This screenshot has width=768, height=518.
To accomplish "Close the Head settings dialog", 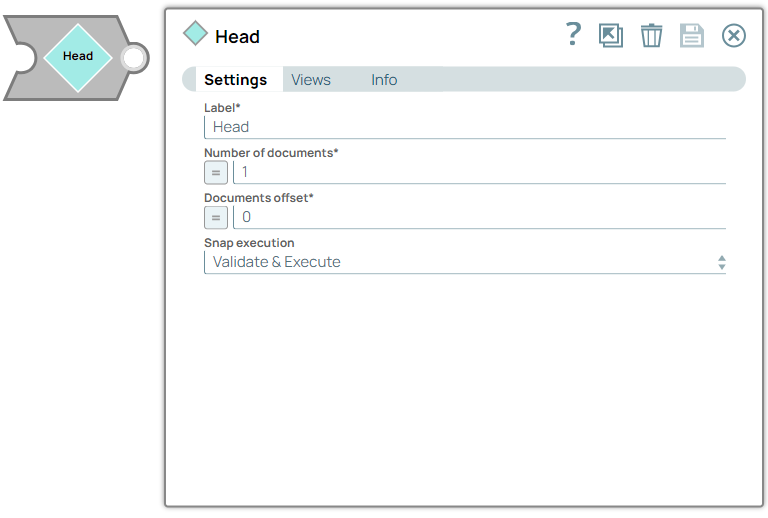I will pos(734,36).
